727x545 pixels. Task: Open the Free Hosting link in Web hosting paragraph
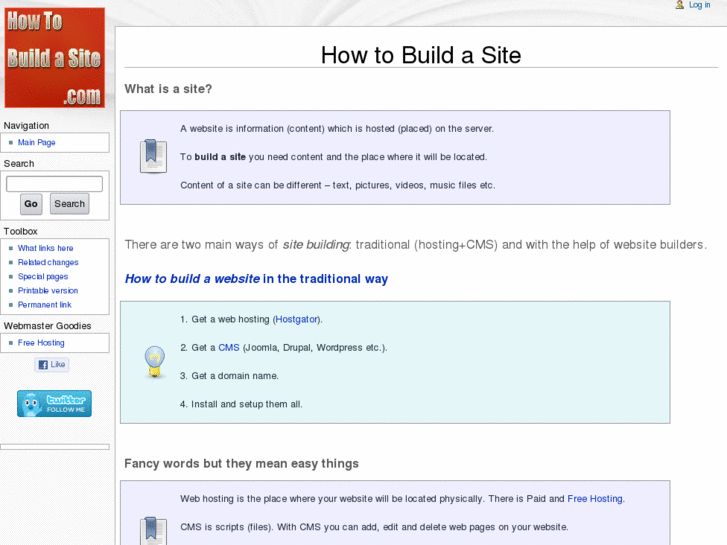pyautogui.click(x=595, y=499)
